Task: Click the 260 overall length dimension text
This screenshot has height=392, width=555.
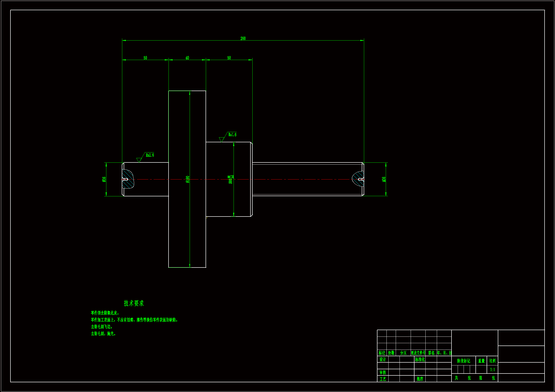Action: tap(243, 38)
